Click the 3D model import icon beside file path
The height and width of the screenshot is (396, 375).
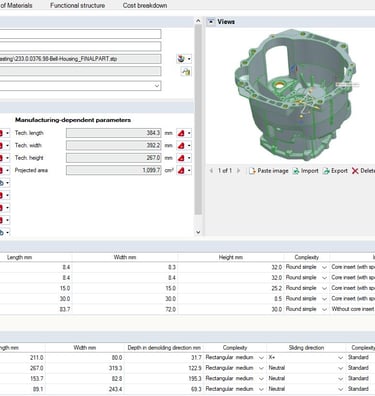181,59
